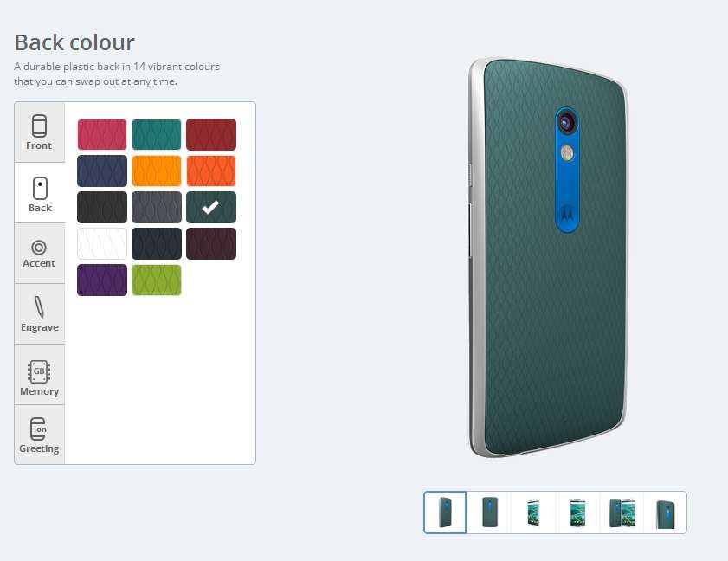This screenshot has height=561, width=728.
Task: Select the lime green back swatch
Action: click(157, 280)
